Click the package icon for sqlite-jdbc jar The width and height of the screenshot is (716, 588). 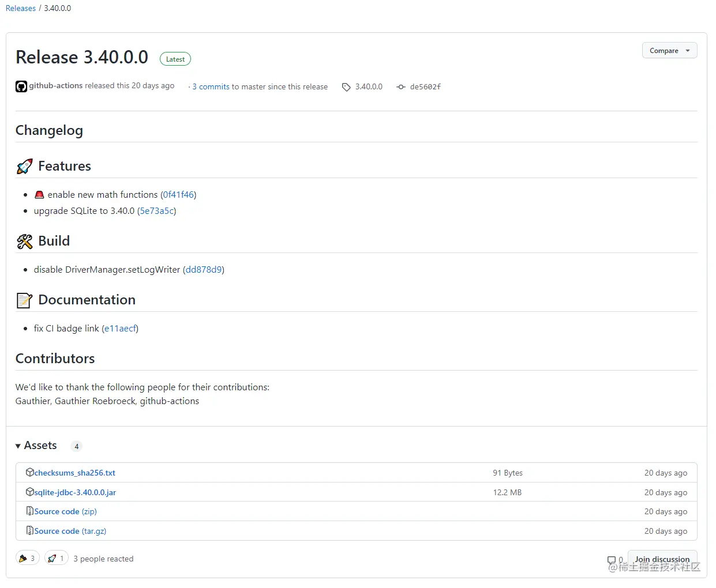[30, 492]
